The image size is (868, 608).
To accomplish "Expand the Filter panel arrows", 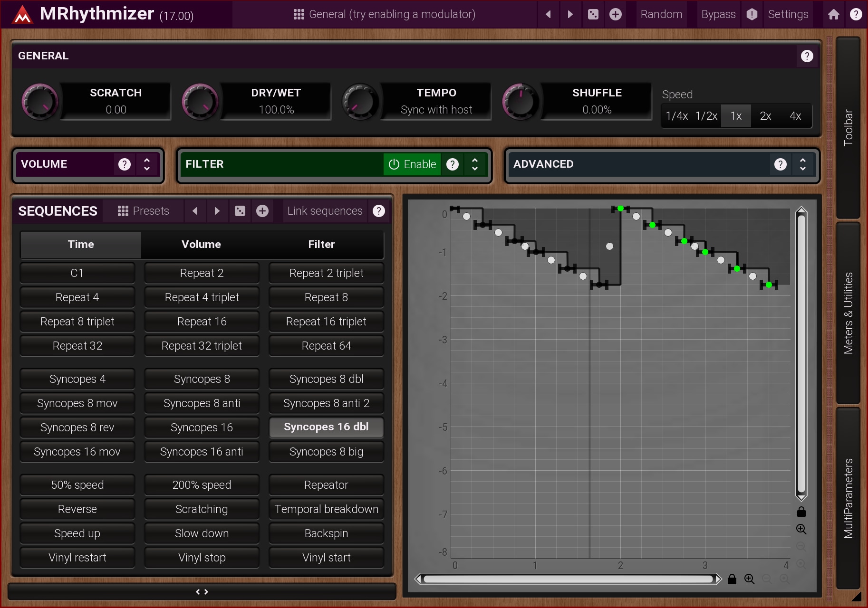I will pyautogui.click(x=474, y=164).
